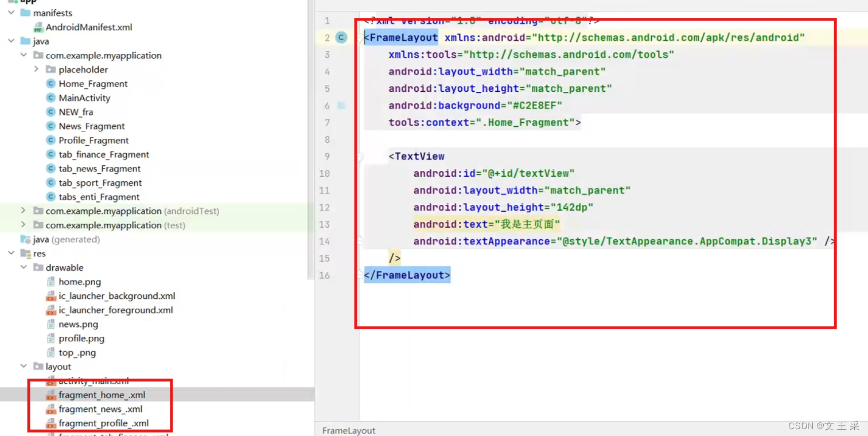Open home.png drawable

click(80, 282)
